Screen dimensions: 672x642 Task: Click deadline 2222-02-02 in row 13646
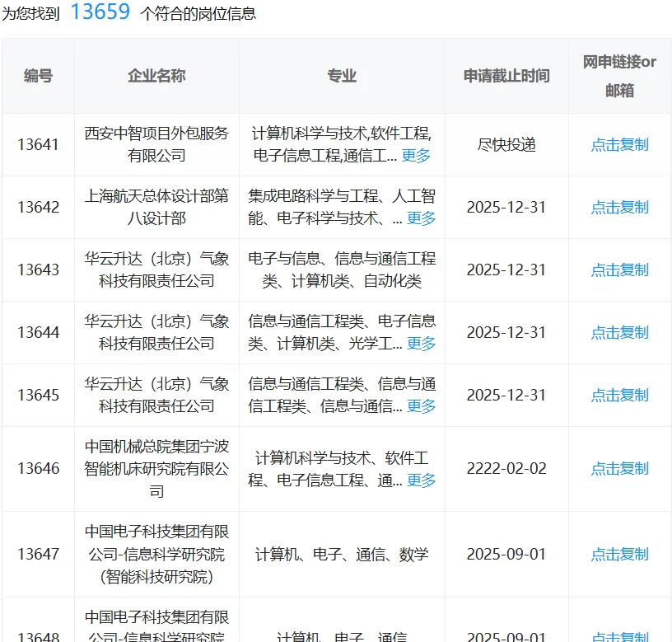pyautogui.click(x=506, y=468)
